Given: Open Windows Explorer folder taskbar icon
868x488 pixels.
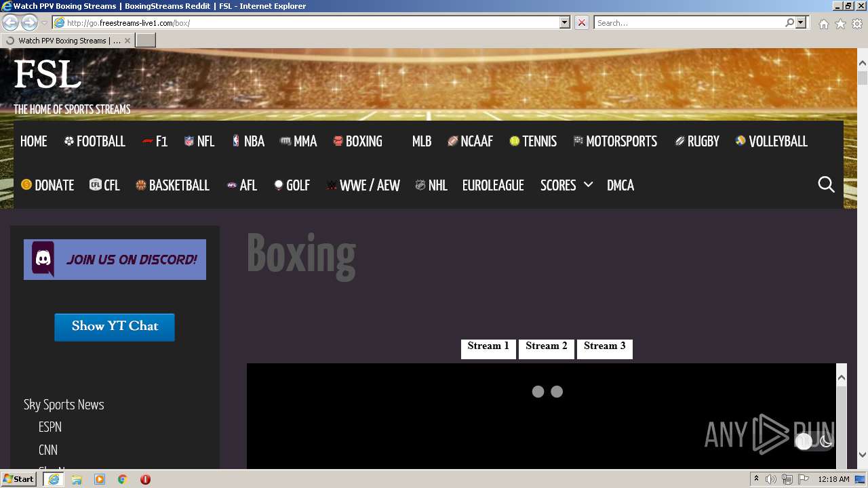Looking at the screenshot, I should point(77,479).
